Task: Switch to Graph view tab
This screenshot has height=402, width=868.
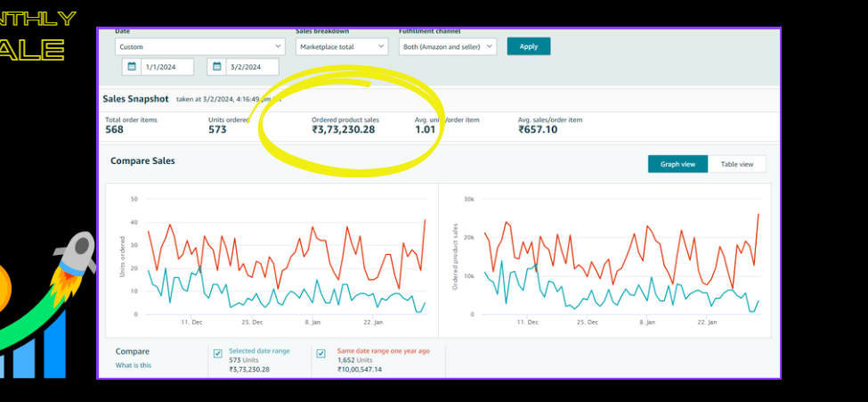Action: pyautogui.click(x=677, y=164)
